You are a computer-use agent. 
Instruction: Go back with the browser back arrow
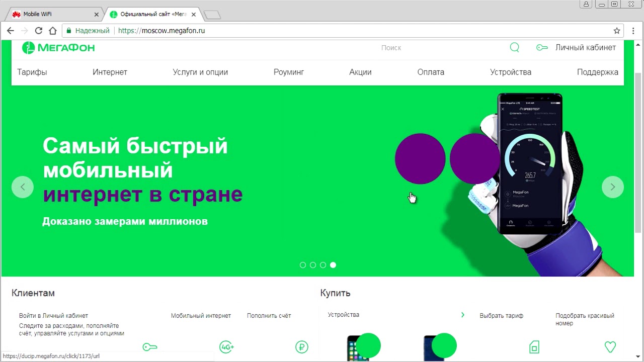[x=10, y=31]
